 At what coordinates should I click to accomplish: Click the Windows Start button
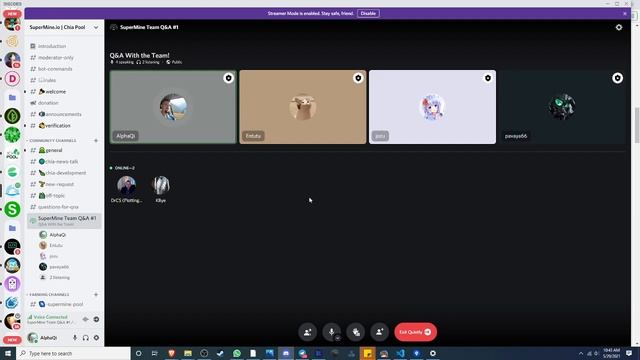(8, 353)
